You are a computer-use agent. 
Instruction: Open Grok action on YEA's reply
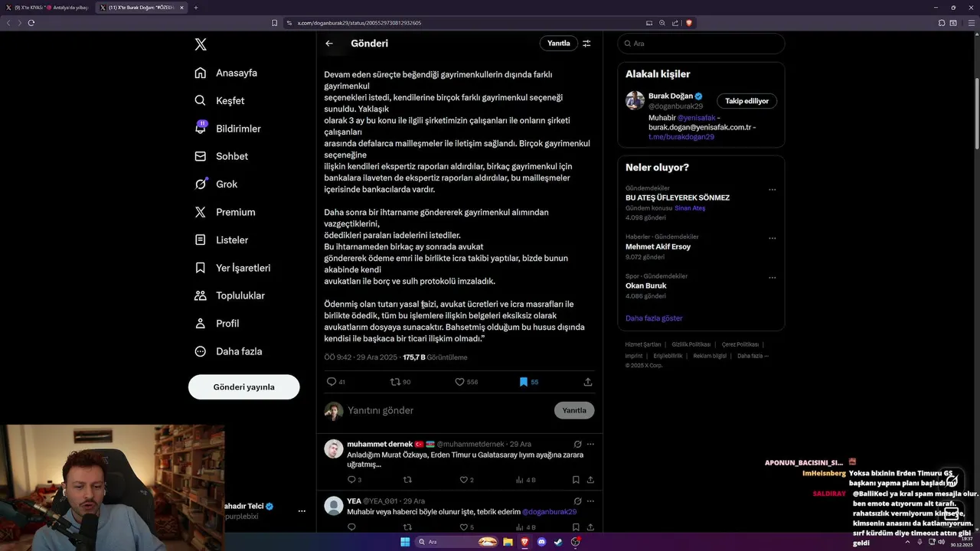578,501
